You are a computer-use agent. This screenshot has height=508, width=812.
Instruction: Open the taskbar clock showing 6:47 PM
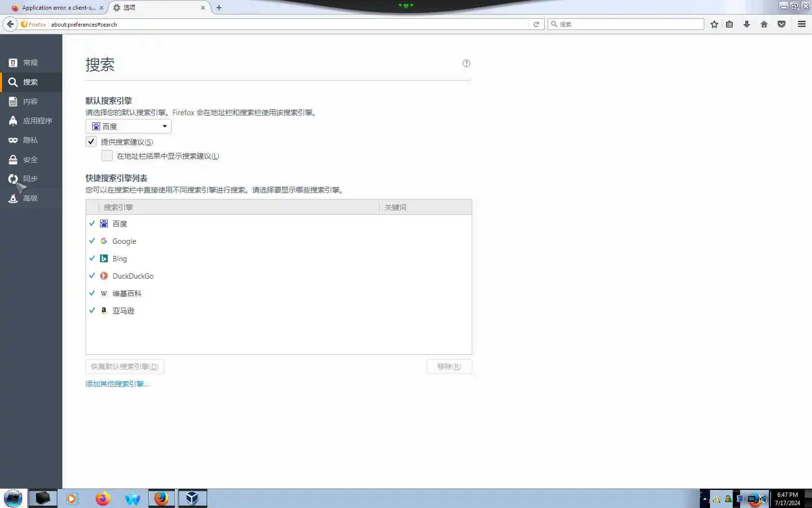click(787, 499)
